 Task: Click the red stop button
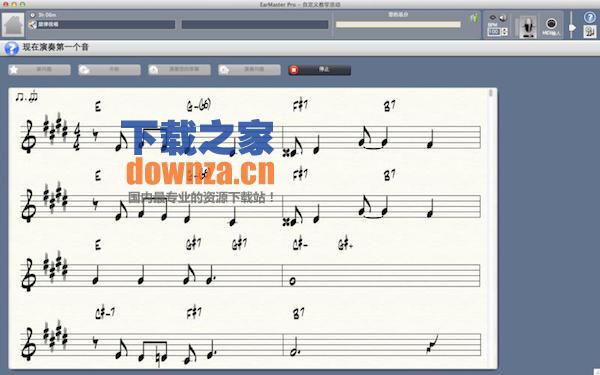320,70
